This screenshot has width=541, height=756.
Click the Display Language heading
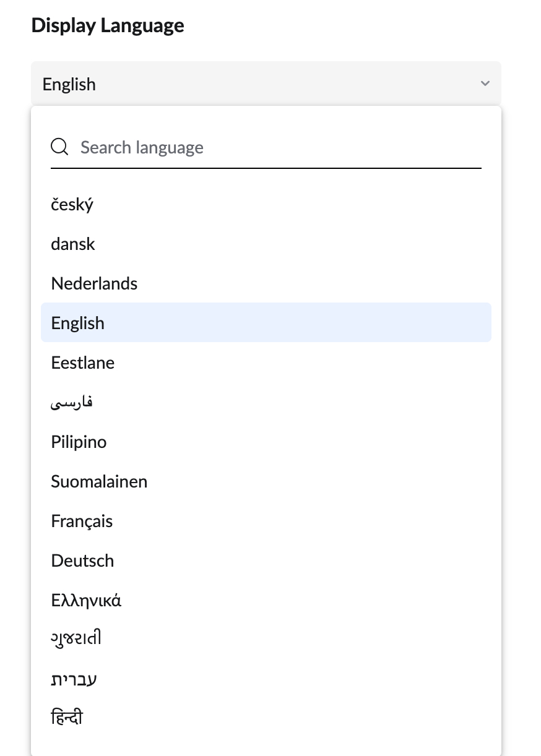click(x=107, y=25)
